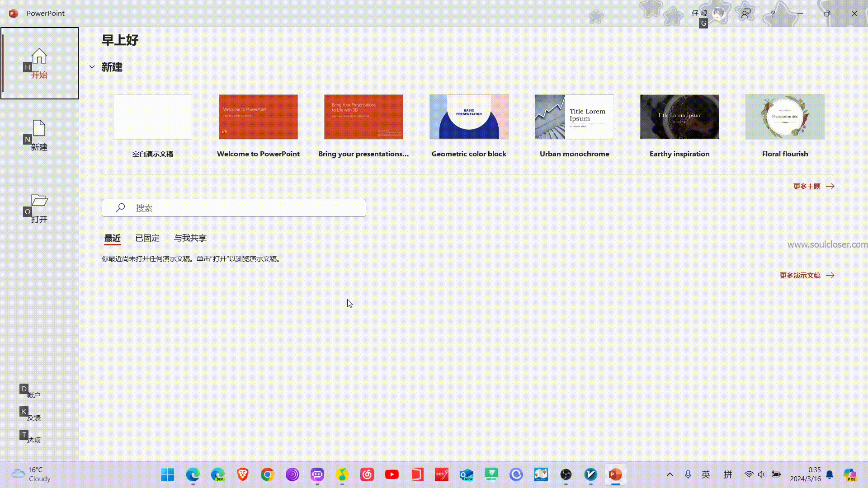
Task: Switch to the 已固定 tab
Action: pyautogui.click(x=147, y=238)
